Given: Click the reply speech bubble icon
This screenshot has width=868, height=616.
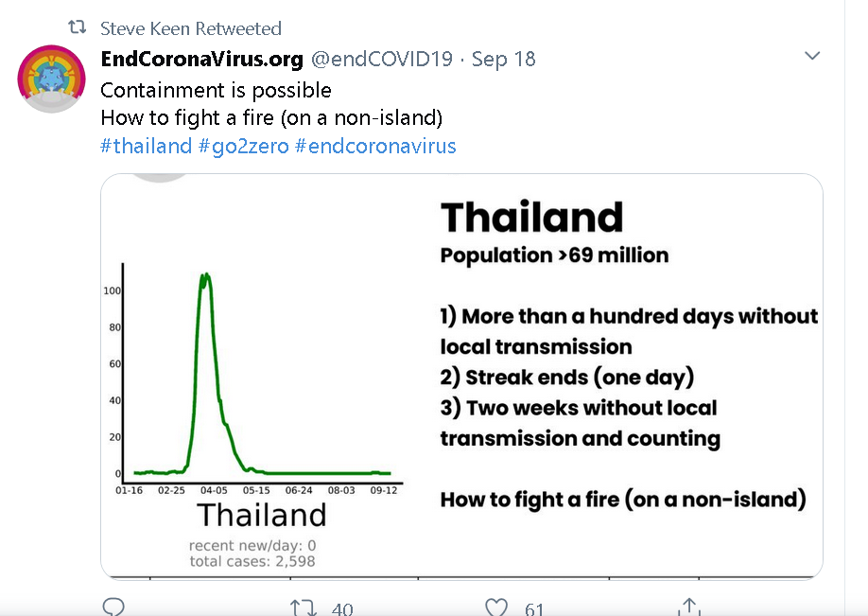Looking at the screenshot, I should (x=113, y=607).
